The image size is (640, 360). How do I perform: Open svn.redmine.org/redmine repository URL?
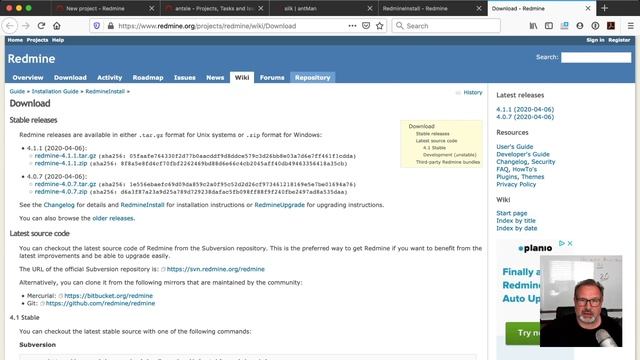point(216,269)
